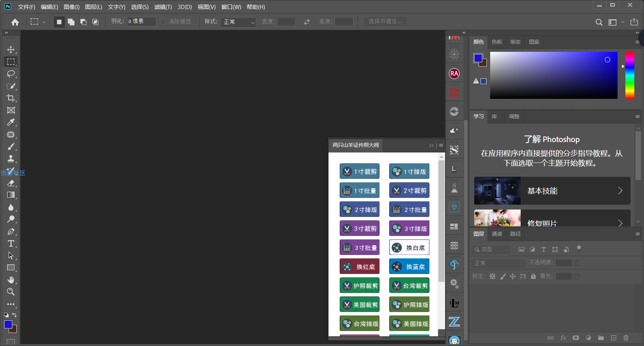Click the 2寸排版 button
Image resolution: width=644 pixels, height=346 pixels.
359,209
